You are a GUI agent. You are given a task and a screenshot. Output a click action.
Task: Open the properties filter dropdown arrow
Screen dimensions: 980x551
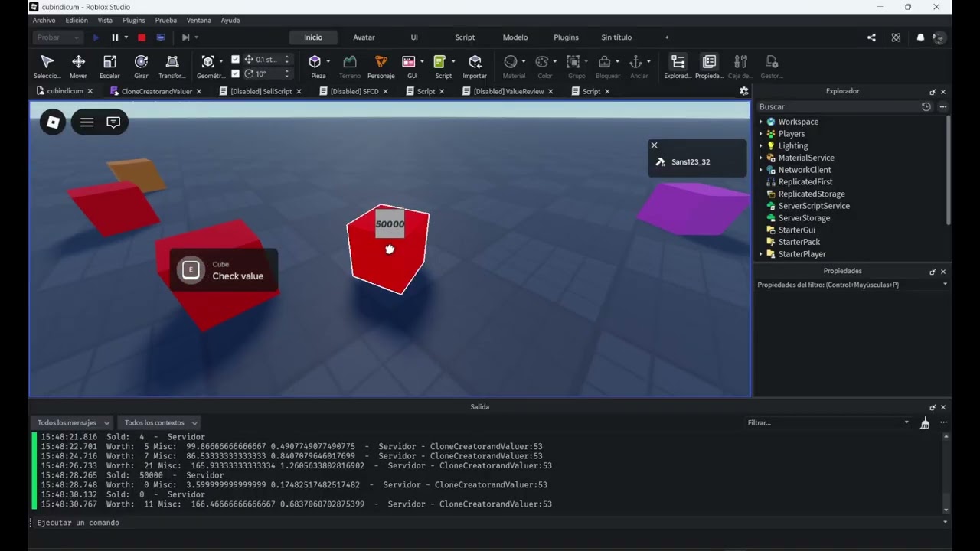click(x=945, y=285)
